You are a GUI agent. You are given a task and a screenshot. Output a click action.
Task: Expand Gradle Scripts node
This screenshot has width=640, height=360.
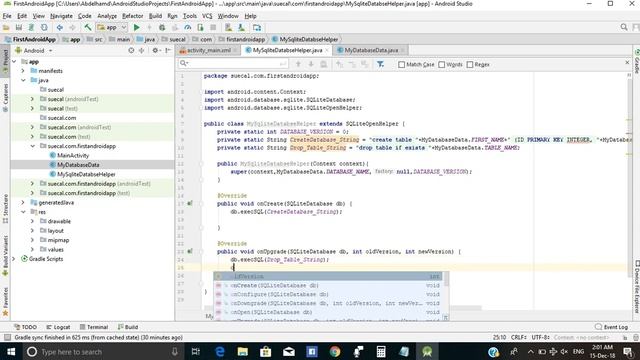(14, 259)
